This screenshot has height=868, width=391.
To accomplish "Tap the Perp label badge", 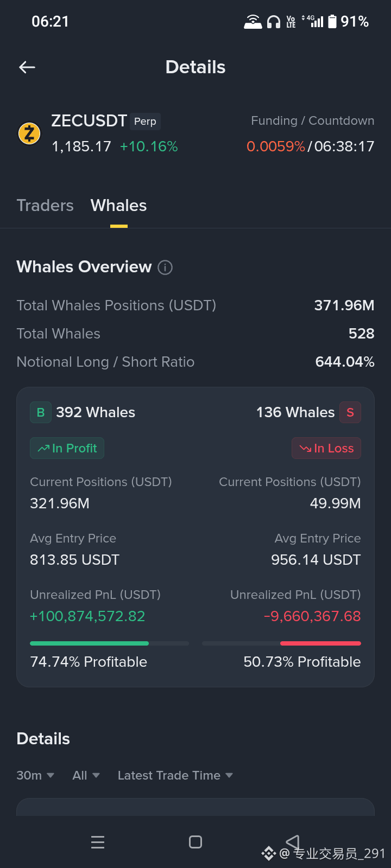I will [145, 122].
